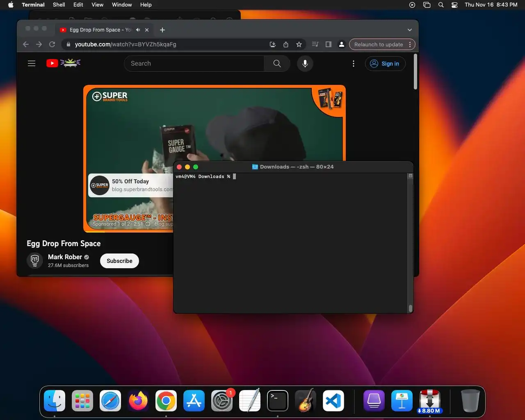The image size is (525, 420).
Task: Click Relaunch to update
Action: click(378, 44)
